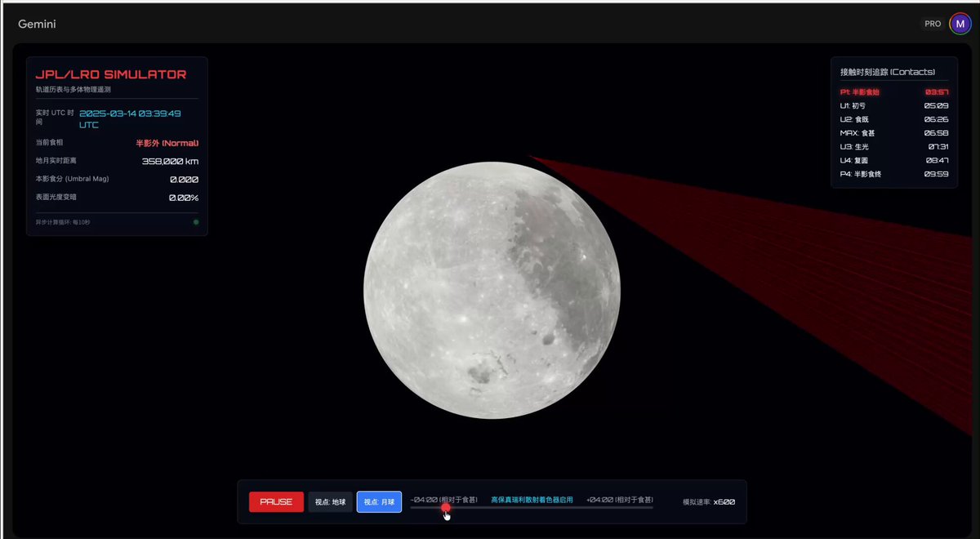Select the U2: 食既 contact entry

893,119
